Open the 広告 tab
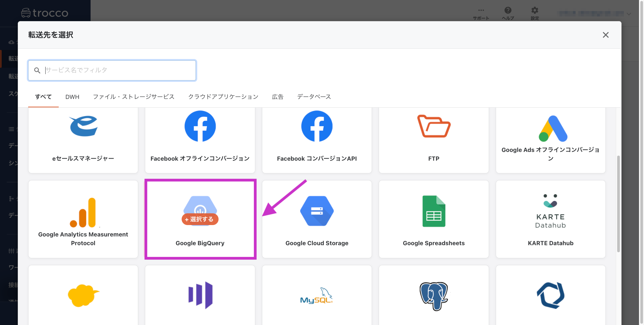644x325 pixels. coord(278,97)
